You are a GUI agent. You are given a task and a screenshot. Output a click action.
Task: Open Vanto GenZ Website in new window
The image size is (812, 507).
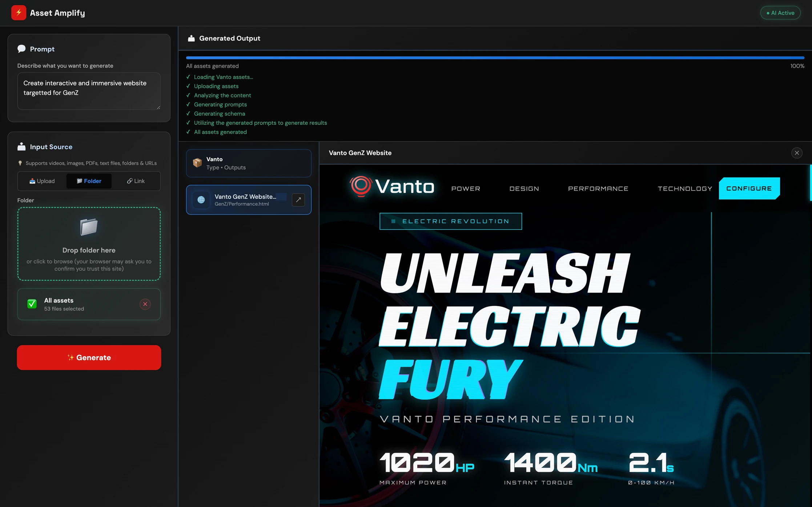click(298, 200)
